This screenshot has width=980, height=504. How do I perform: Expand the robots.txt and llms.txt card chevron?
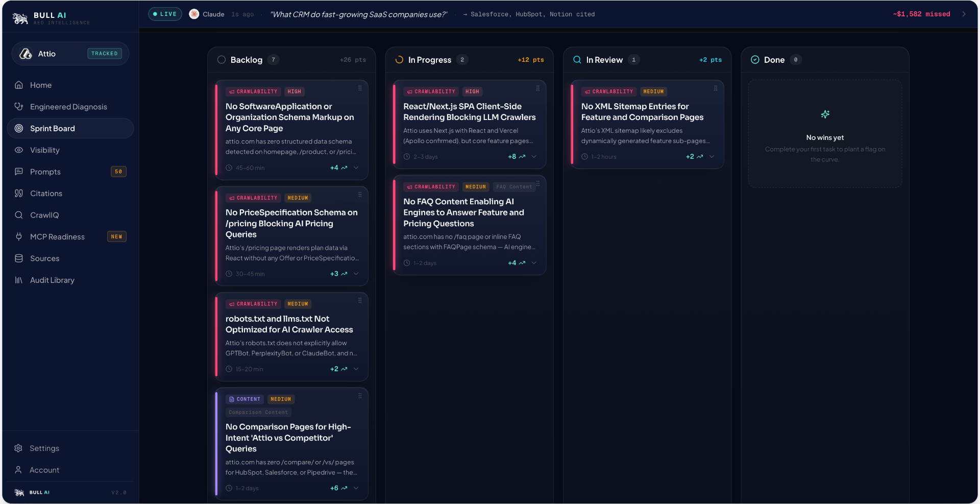coord(356,369)
